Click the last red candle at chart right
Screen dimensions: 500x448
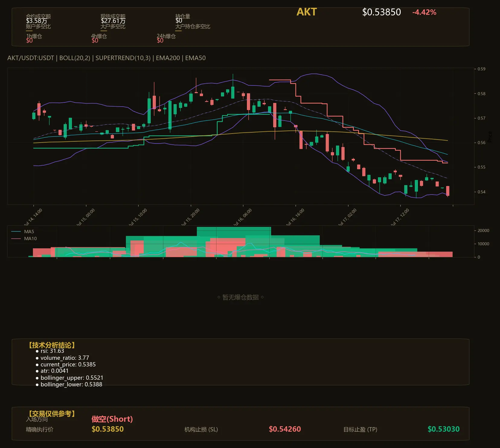(447, 191)
